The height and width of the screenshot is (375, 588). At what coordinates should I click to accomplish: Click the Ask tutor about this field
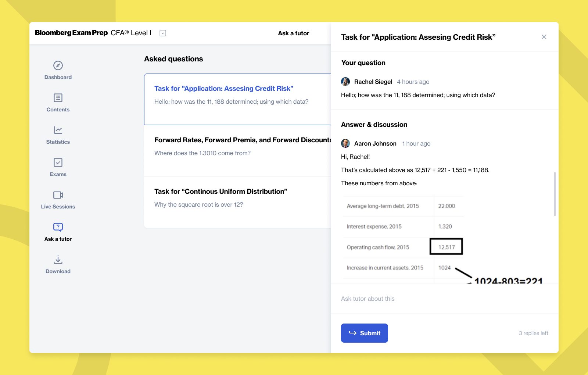point(441,299)
